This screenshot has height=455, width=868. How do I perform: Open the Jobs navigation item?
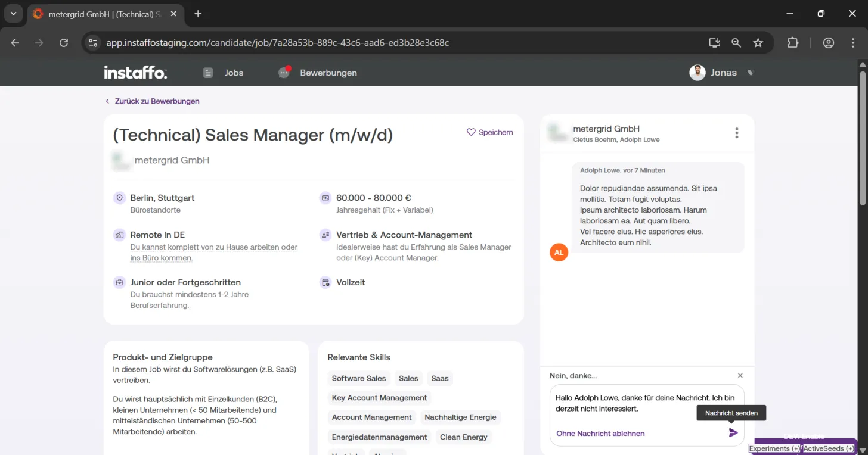(x=224, y=73)
